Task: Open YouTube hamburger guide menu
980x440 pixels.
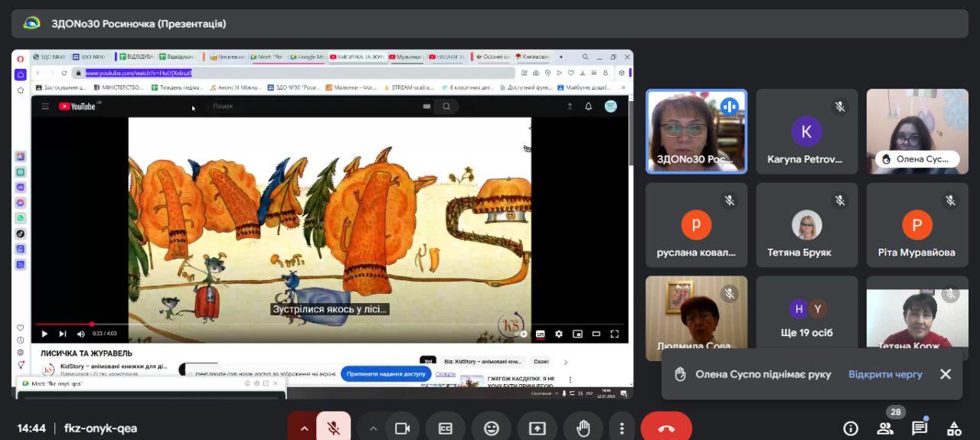Action: pos(45,106)
